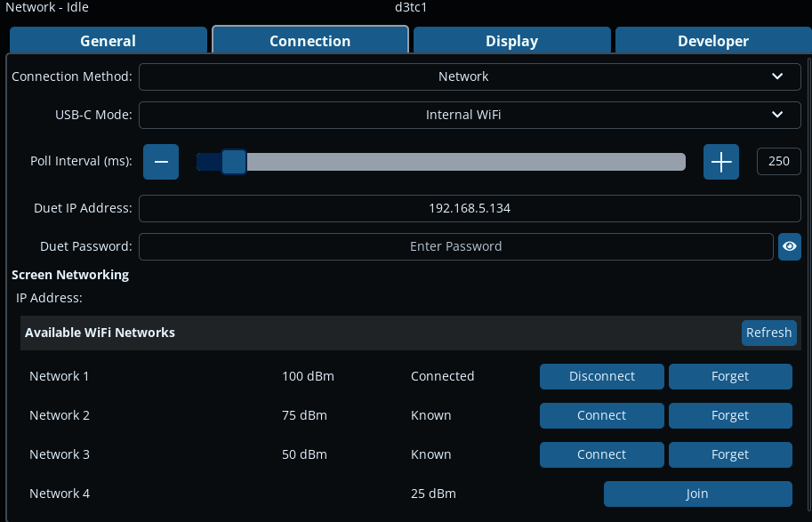Disconnect from Network 1
812x522 pixels.
(601, 376)
